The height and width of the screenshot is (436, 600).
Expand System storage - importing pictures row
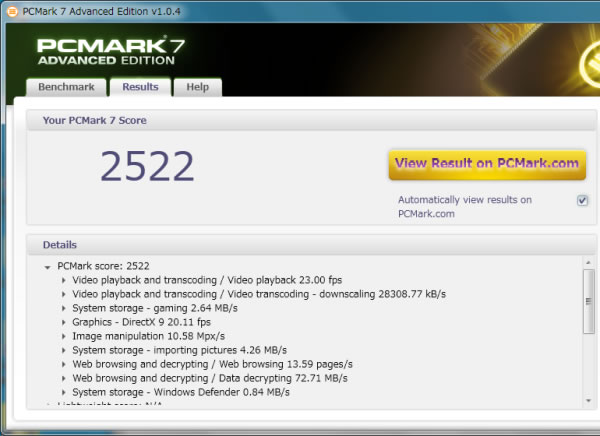pos(64,350)
